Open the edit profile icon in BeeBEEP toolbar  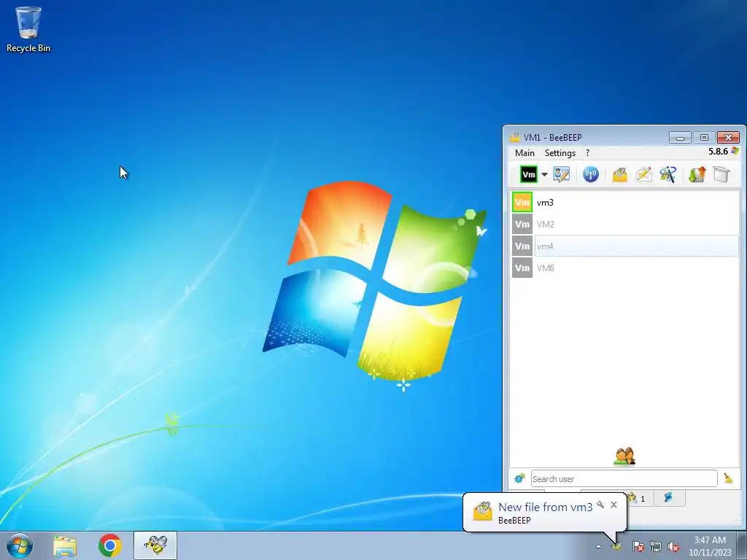click(x=562, y=174)
